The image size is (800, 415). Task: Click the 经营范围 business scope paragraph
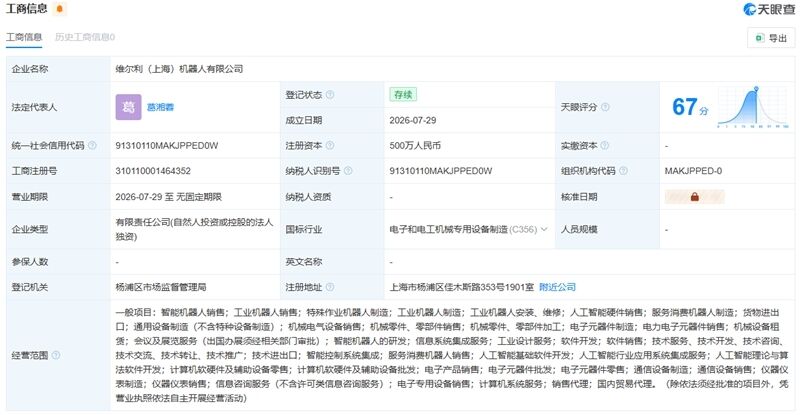coord(452,355)
